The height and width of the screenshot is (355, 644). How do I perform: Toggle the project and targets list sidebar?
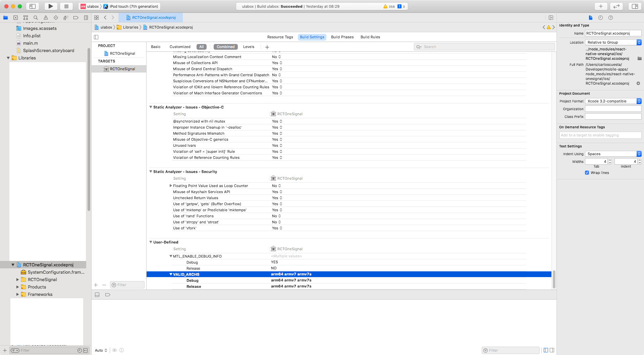[96, 37]
